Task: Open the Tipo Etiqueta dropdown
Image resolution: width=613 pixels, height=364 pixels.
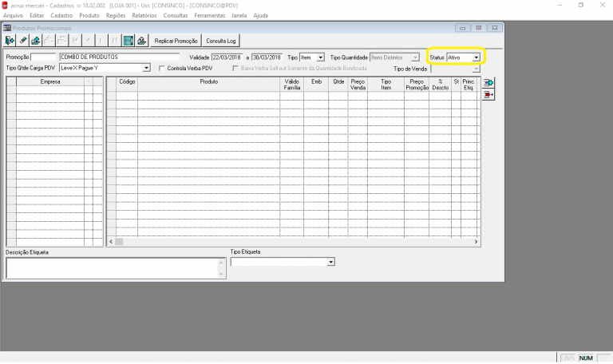Action: point(330,262)
